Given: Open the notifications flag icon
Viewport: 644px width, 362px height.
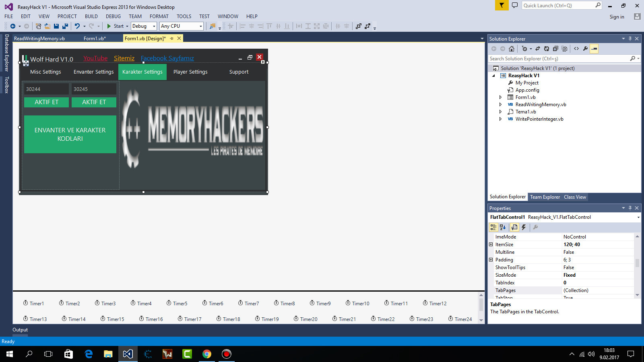Looking at the screenshot, I should tap(502, 5).
